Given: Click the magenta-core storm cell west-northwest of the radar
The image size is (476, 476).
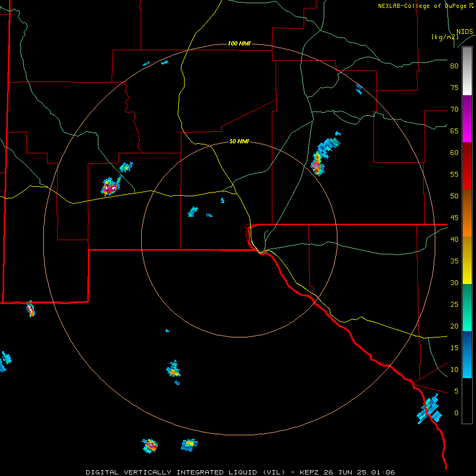Looking at the screenshot, I should point(111,186).
